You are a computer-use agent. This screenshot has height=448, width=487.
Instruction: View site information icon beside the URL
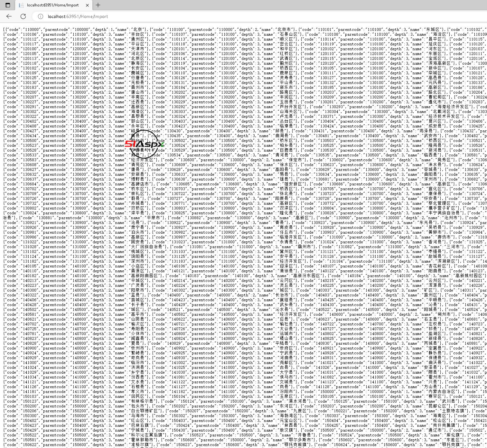[41, 16]
